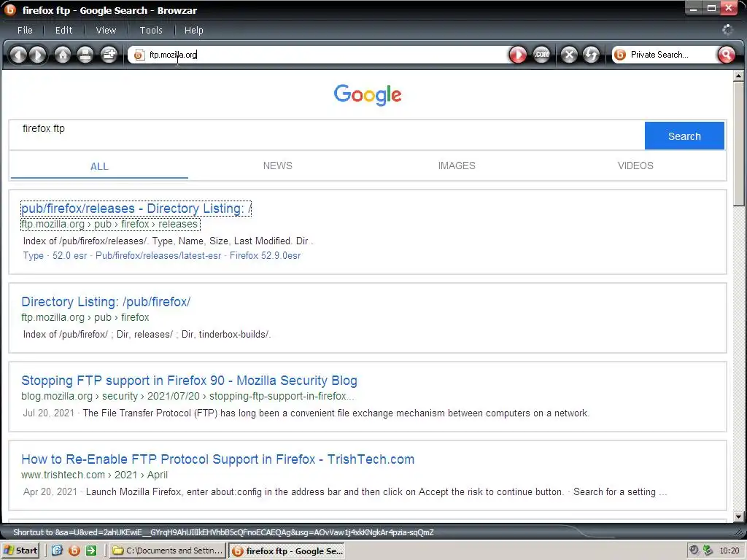Select the ALL results tab
The height and width of the screenshot is (560, 747).
click(x=99, y=166)
